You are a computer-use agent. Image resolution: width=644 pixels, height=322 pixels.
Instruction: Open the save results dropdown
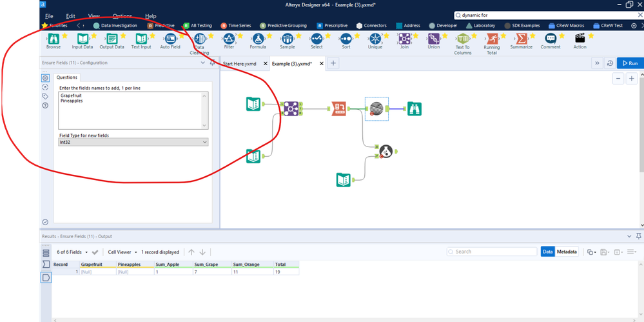pos(605,252)
